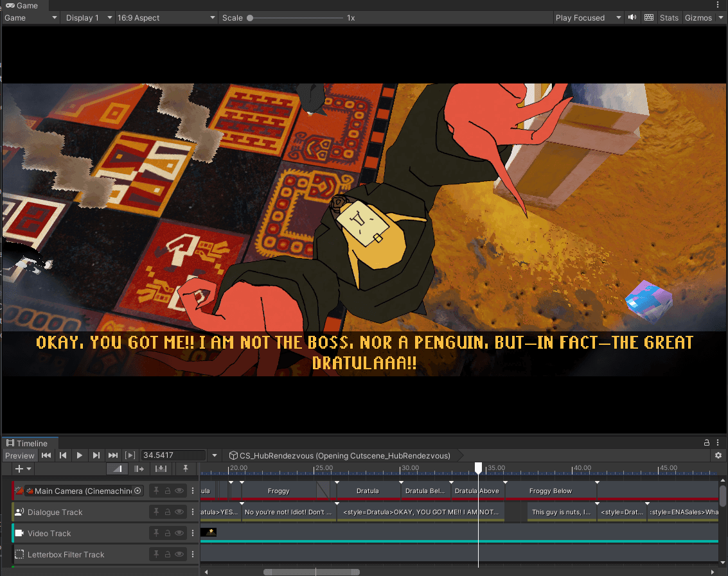Screen dimensions: 728x576
Task: Lock the Timeline window
Action: pyautogui.click(x=707, y=443)
